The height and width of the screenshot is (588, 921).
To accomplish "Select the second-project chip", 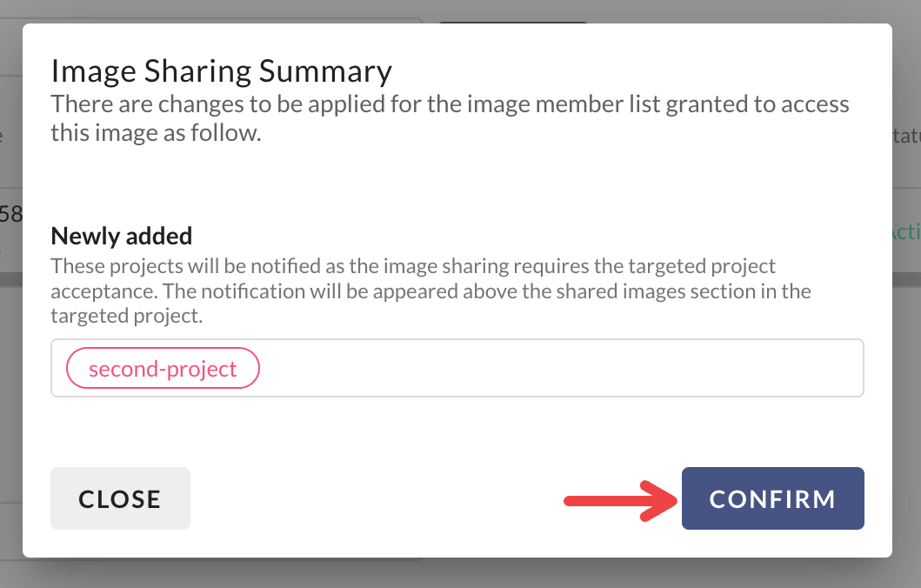I will click(x=163, y=369).
